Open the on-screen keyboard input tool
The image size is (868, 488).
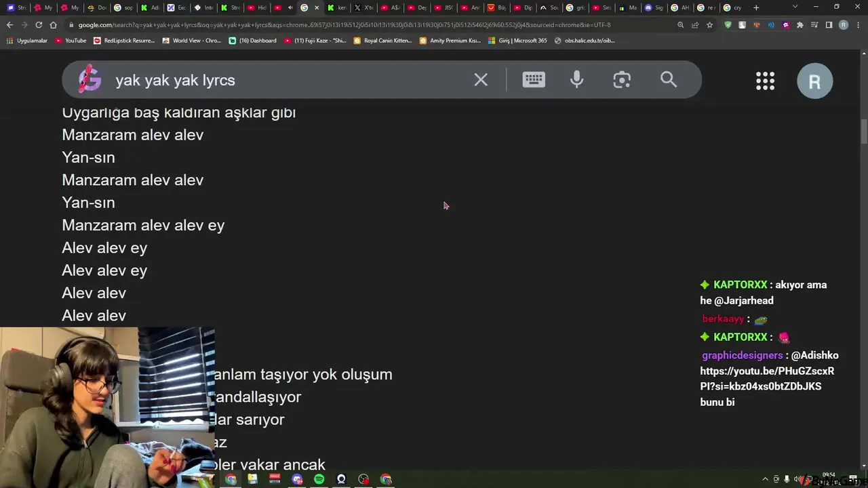coord(534,80)
